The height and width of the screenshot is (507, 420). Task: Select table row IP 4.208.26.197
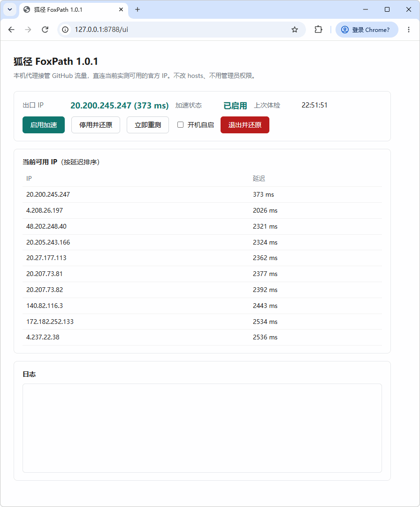coord(202,210)
